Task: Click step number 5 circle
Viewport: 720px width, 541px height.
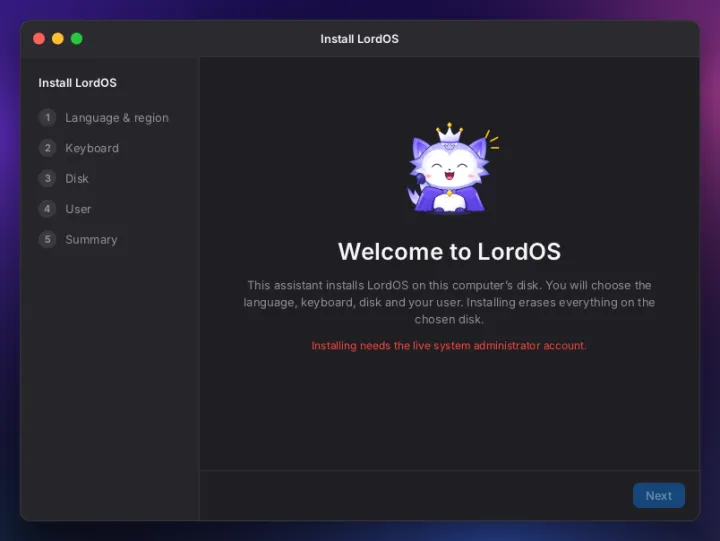Action: coord(47,239)
